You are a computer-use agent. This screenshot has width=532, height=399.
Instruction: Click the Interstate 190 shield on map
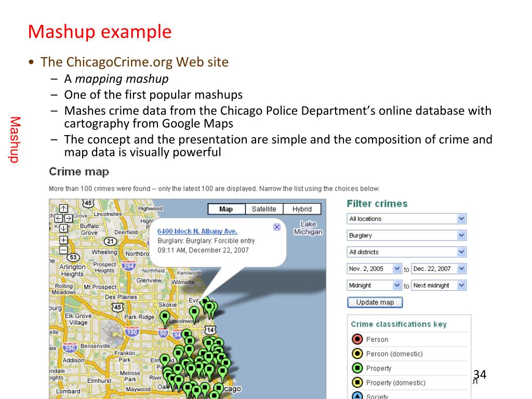pos(132,332)
